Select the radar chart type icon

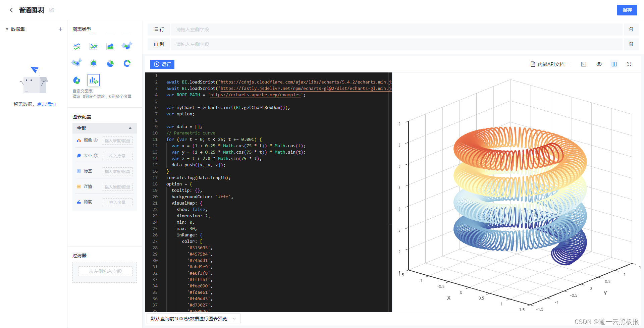[94, 63]
